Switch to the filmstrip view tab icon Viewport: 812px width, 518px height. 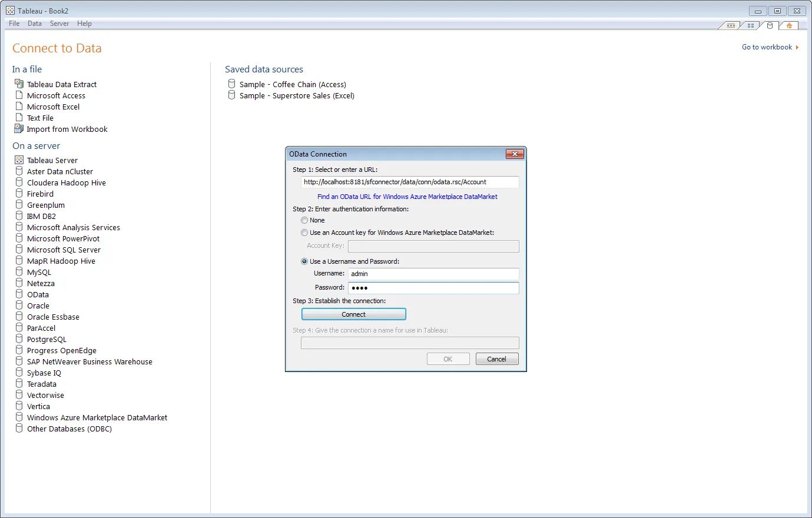click(731, 26)
